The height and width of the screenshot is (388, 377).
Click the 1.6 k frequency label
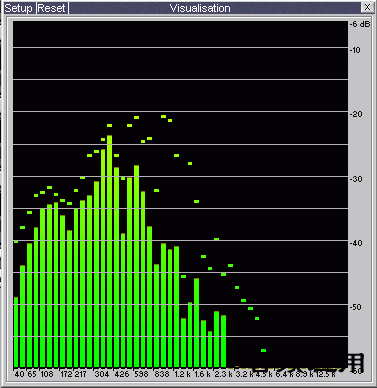tap(203, 374)
